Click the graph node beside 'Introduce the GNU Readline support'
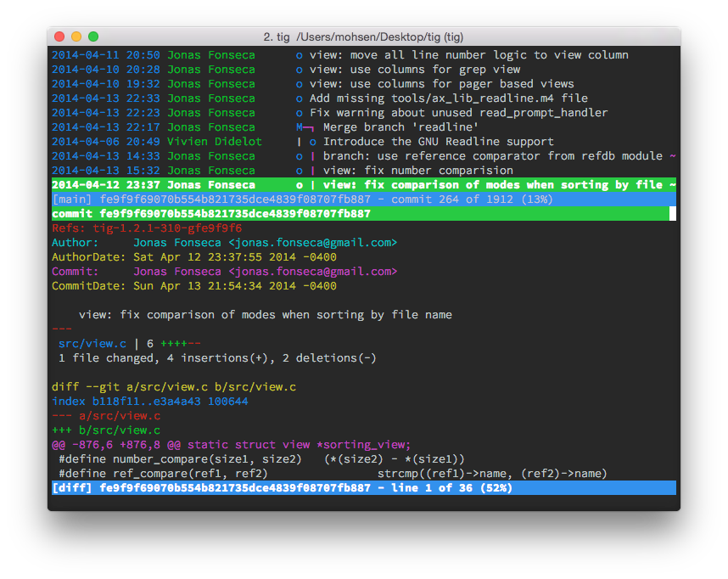The height and width of the screenshot is (579, 728). pyautogui.click(x=313, y=142)
